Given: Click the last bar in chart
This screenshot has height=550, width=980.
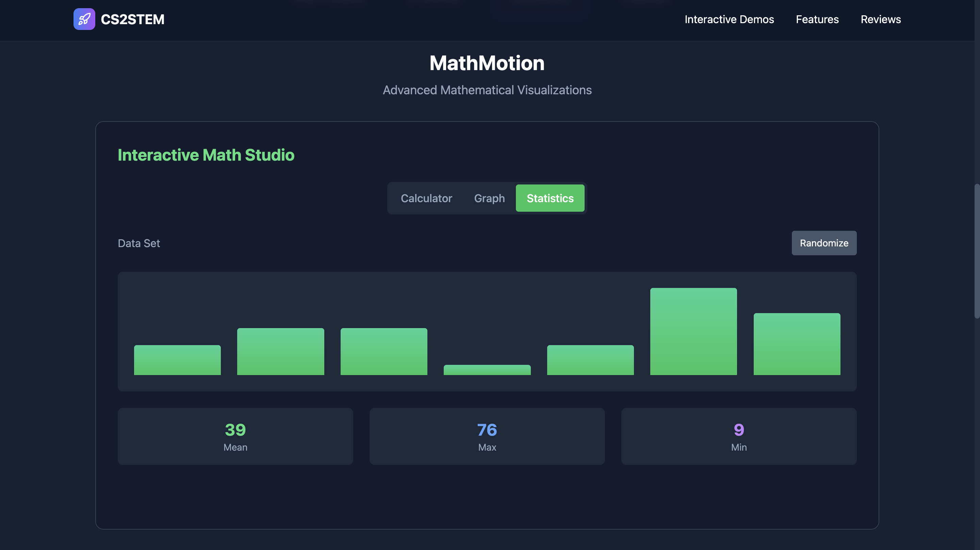Looking at the screenshot, I should tap(797, 344).
